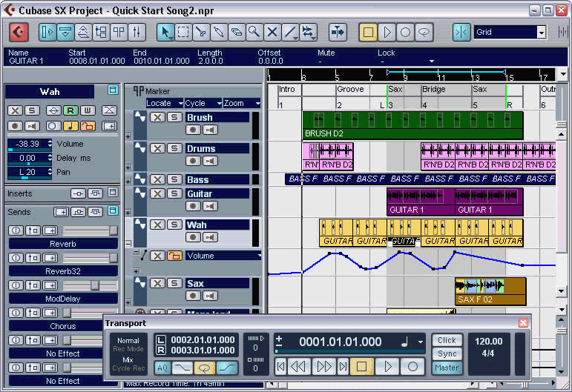Open the Zoom marker dropdown
Screen dimensions: 572x392
point(242,103)
